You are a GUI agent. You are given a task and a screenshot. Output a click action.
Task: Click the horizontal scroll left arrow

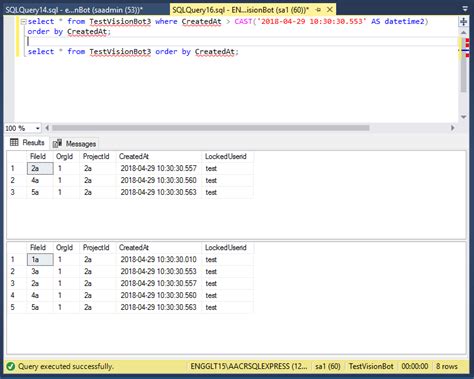pos(47,128)
